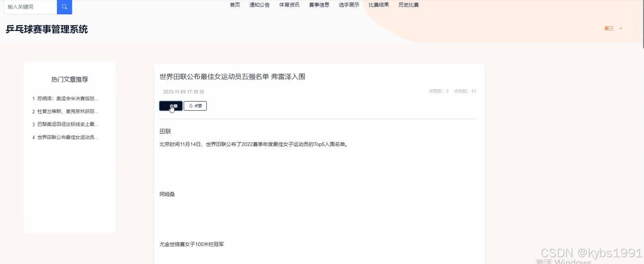Click the page vertical scrollbar

pos(642,24)
